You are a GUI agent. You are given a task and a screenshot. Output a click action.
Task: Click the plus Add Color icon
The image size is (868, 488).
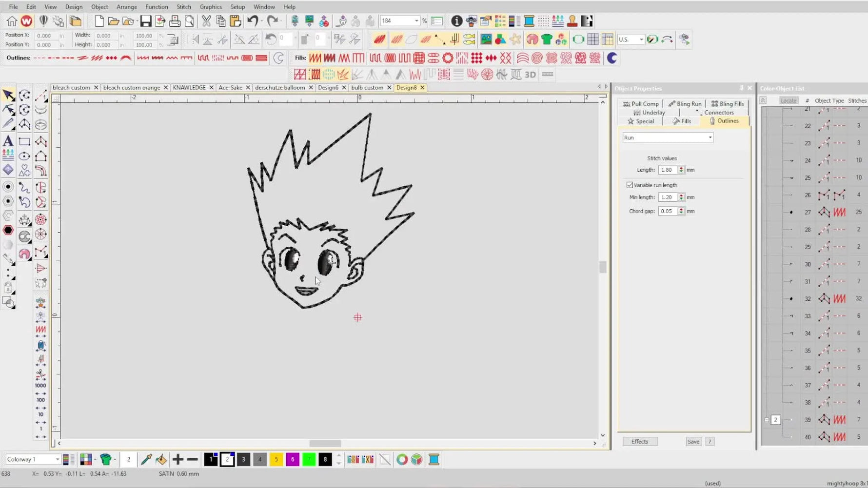coord(178,459)
